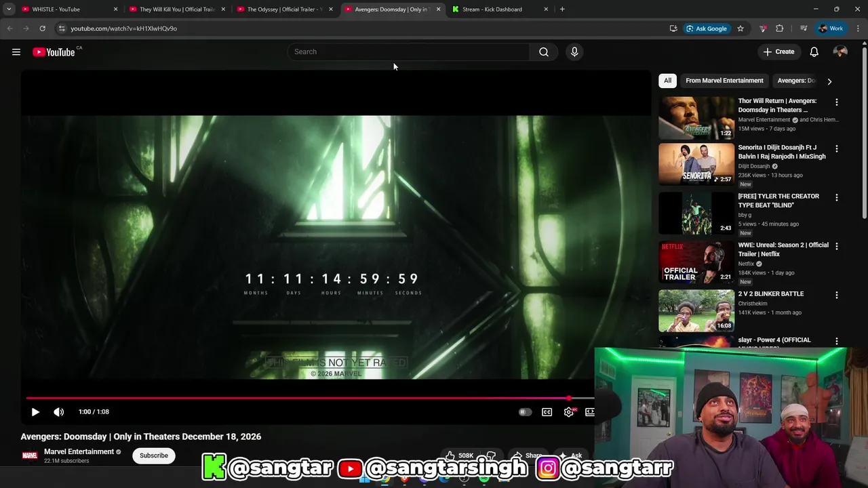Focus the YouTube search box

click(408, 52)
